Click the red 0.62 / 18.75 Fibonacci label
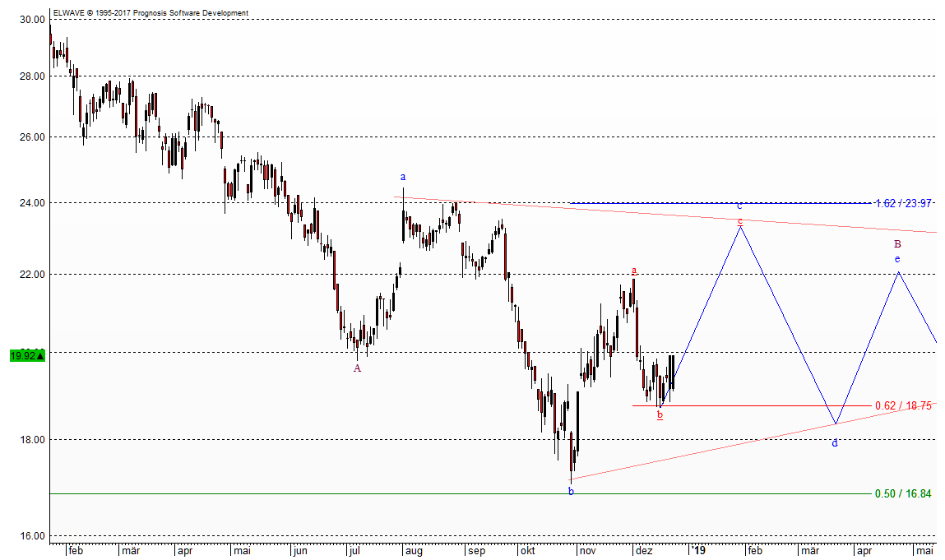Image resolution: width=945 pixels, height=560 pixels. point(903,405)
